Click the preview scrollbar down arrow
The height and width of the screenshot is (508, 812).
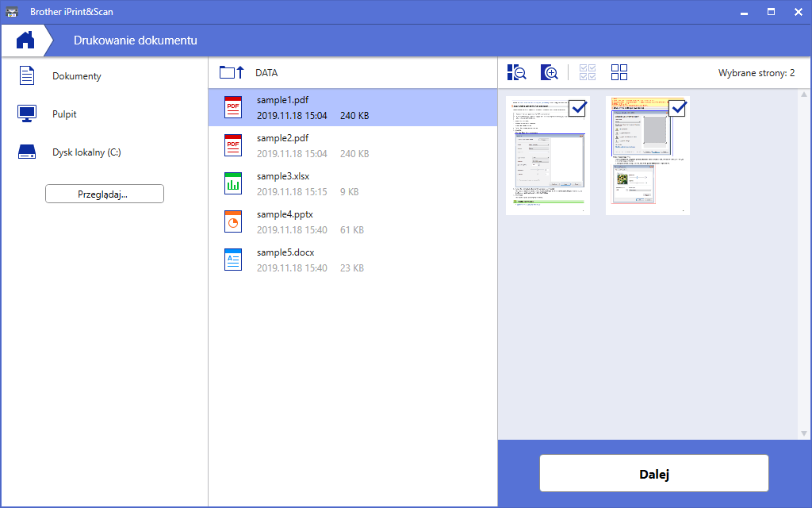pyautogui.click(x=804, y=433)
